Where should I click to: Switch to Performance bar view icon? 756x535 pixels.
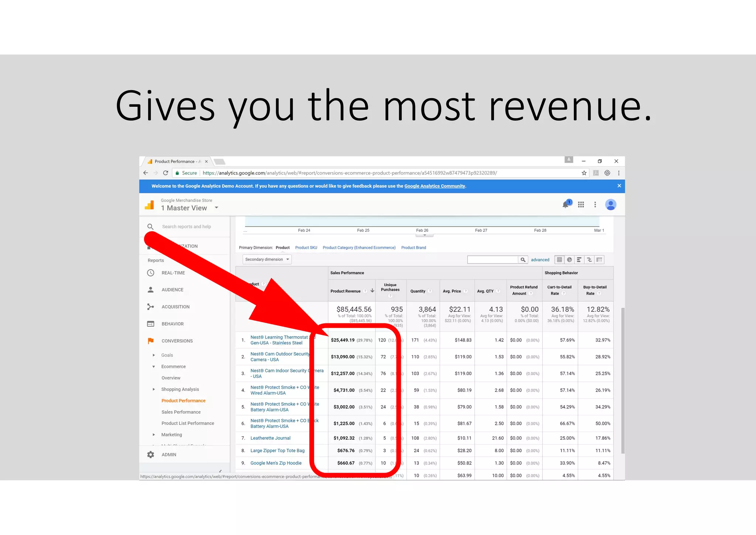coord(580,260)
